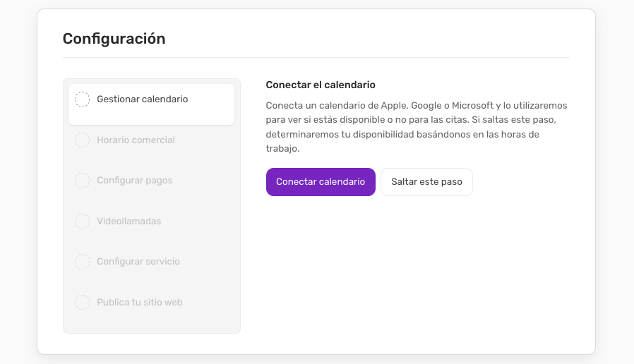The height and width of the screenshot is (364, 634).
Task: Click the dashed circle beside Gestionar calendario
Action: 82,99
